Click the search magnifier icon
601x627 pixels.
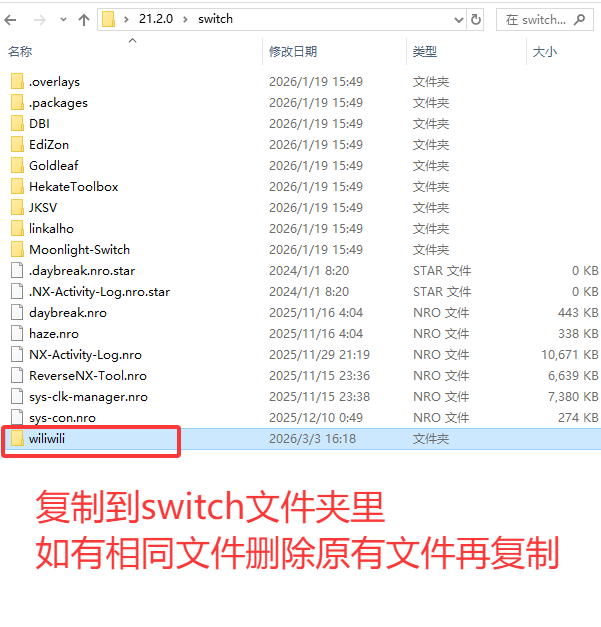pyautogui.click(x=579, y=20)
